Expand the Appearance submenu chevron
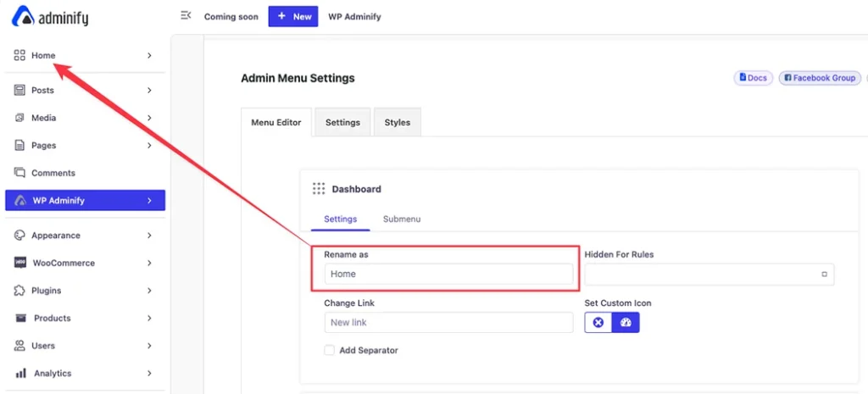 [x=149, y=236]
